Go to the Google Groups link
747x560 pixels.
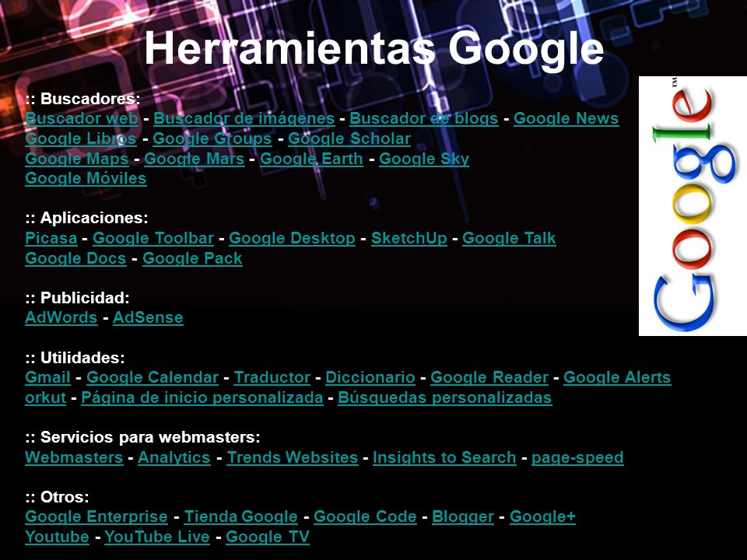(212, 138)
